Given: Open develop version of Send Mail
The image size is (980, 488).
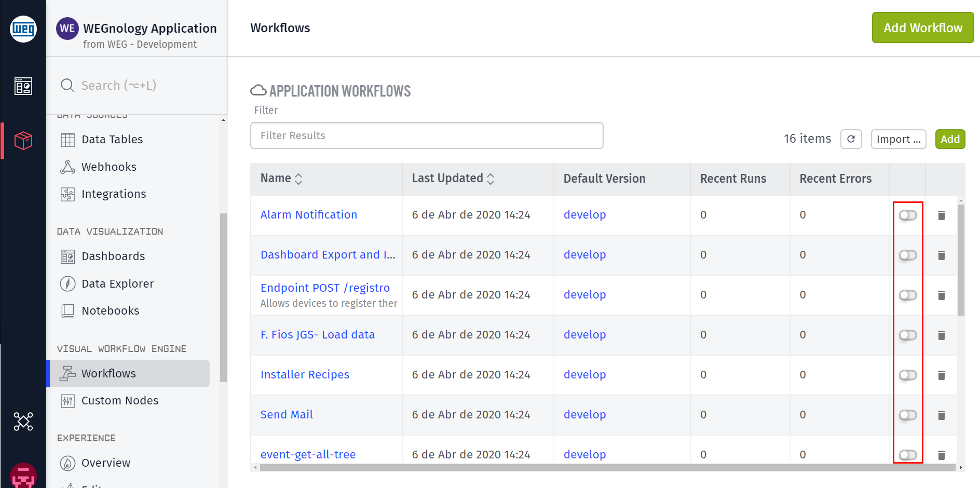Looking at the screenshot, I should (x=585, y=415).
